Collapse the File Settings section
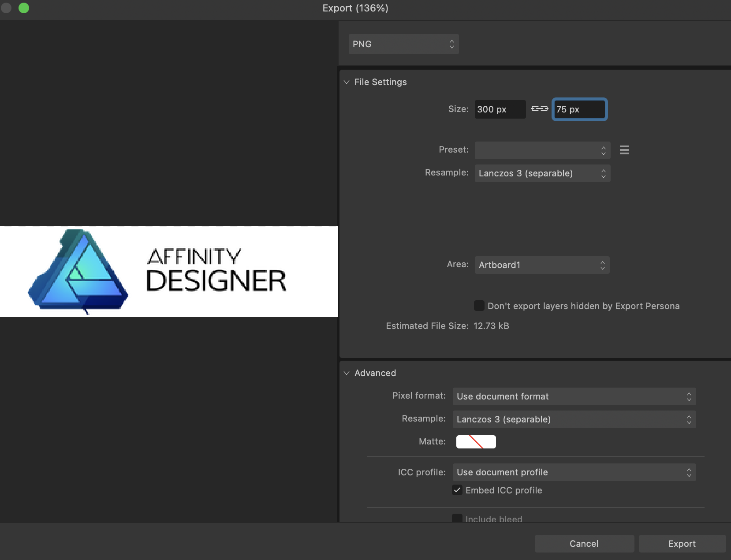 [347, 82]
